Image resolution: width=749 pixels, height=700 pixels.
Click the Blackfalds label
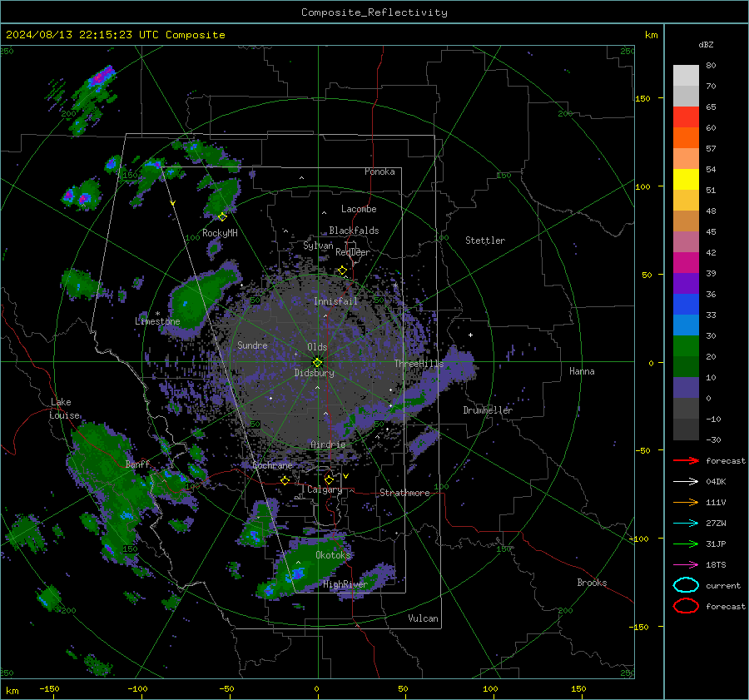click(x=354, y=231)
